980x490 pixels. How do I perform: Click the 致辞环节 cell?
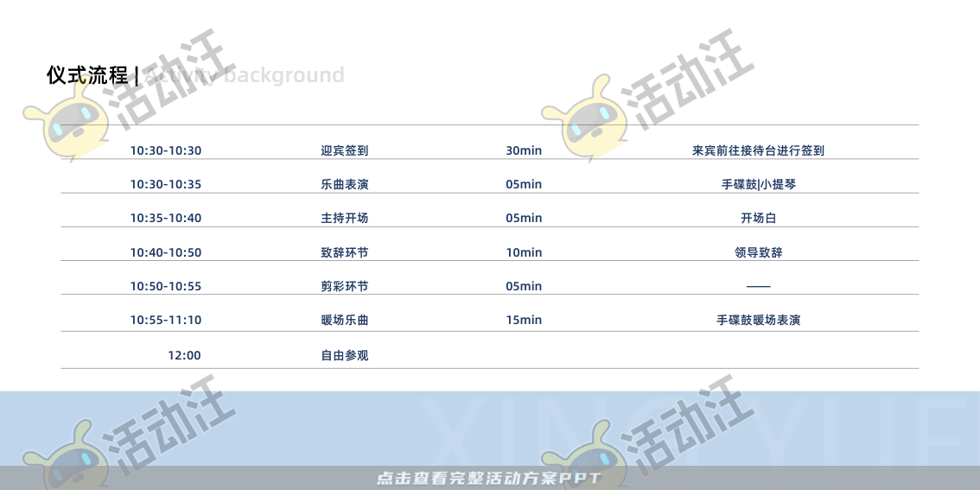click(x=344, y=252)
